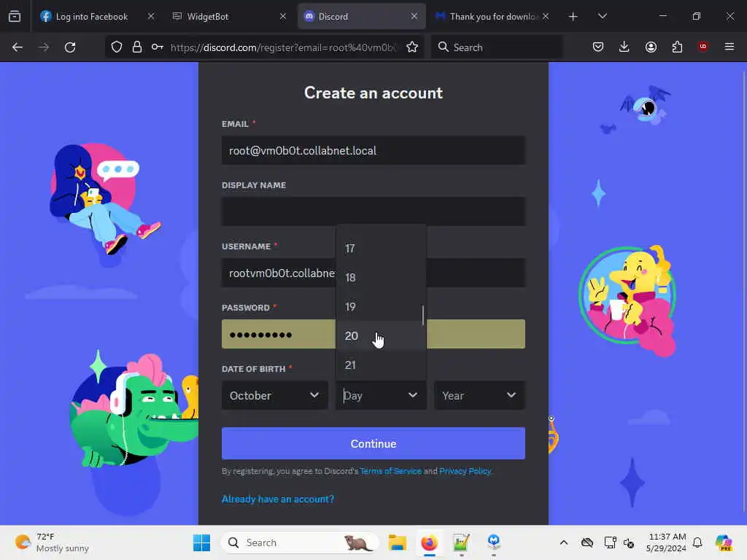Open the Copilot preview icon in taskbar

pyautogui.click(x=724, y=542)
